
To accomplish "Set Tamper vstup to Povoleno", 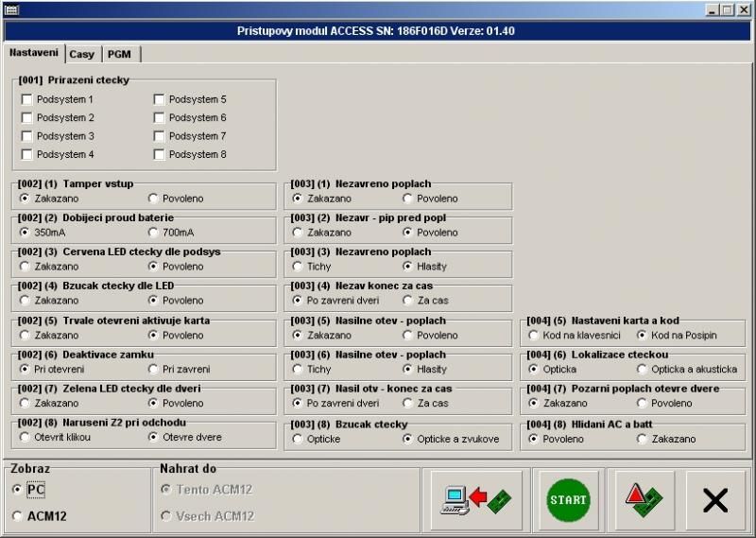I will point(153,199).
